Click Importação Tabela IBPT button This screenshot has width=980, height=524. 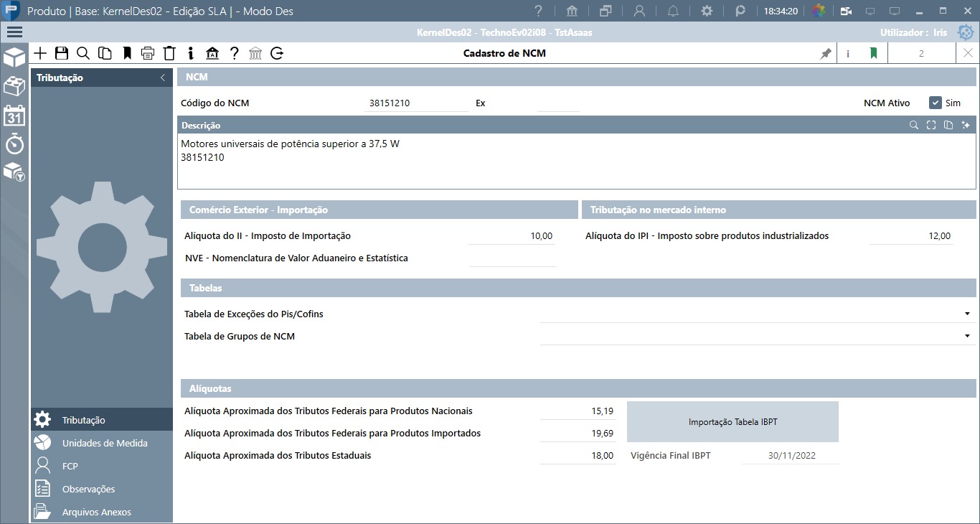click(x=732, y=421)
